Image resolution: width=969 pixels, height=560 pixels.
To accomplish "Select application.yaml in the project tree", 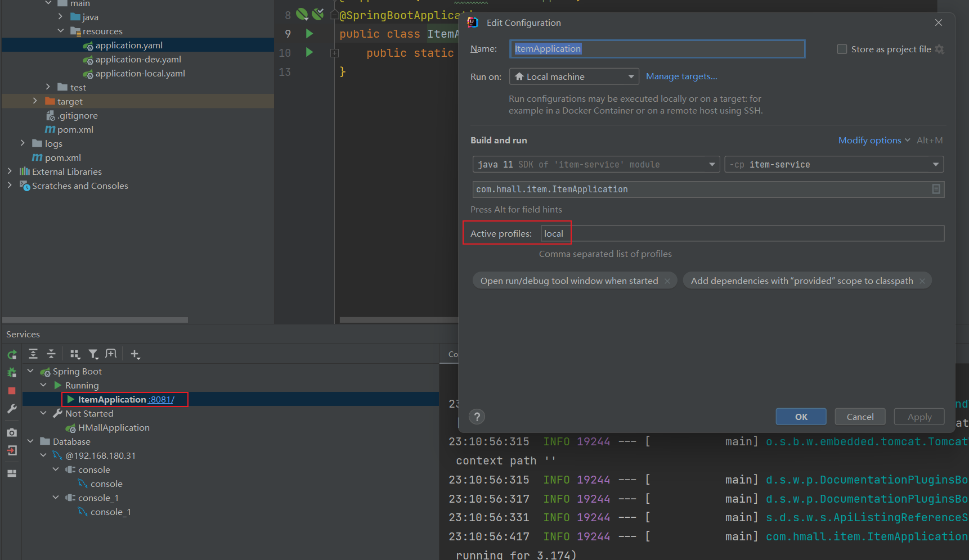I will pos(129,45).
